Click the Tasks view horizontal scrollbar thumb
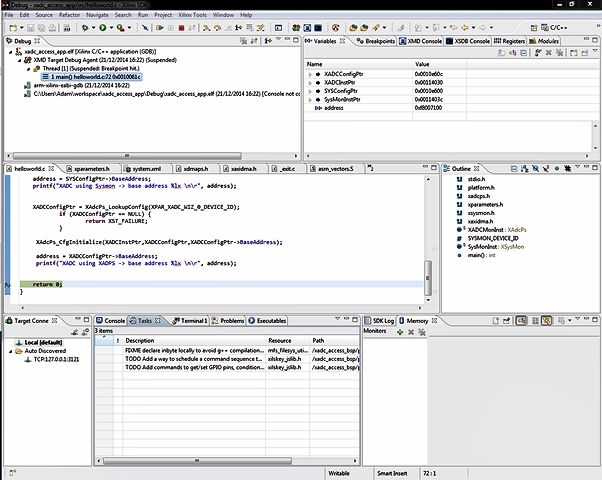 197,460
